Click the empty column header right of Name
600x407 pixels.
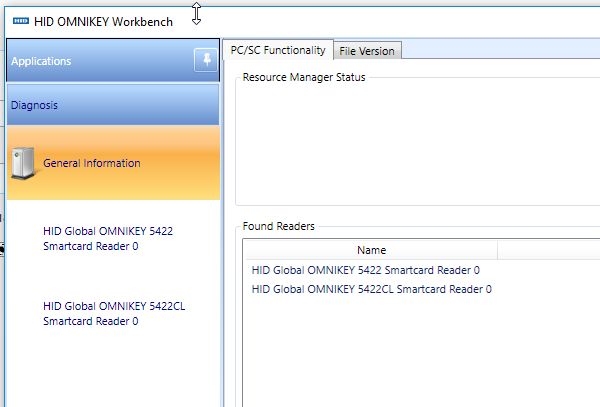547,250
